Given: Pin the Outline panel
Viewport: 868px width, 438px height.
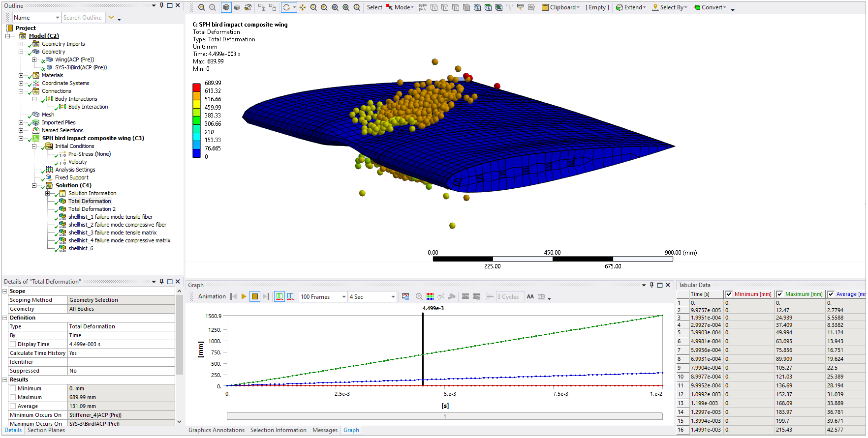Looking at the screenshot, I should (161, 5).
